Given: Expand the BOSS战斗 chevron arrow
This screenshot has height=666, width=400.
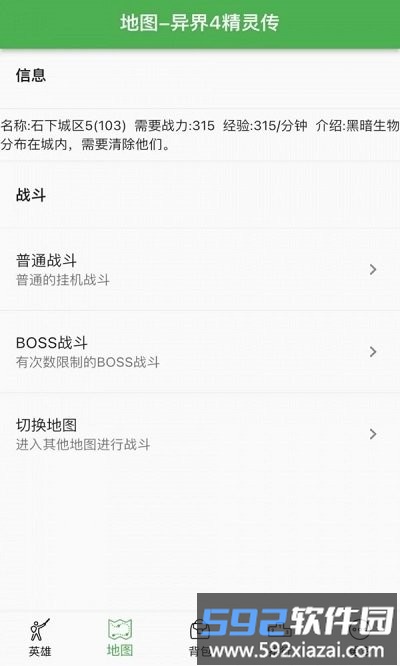Looking at the screenshot, I should click(373, 352).
